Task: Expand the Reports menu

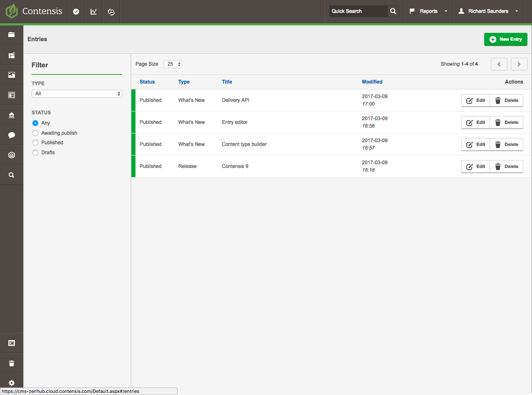Action: tap(429, 11)
